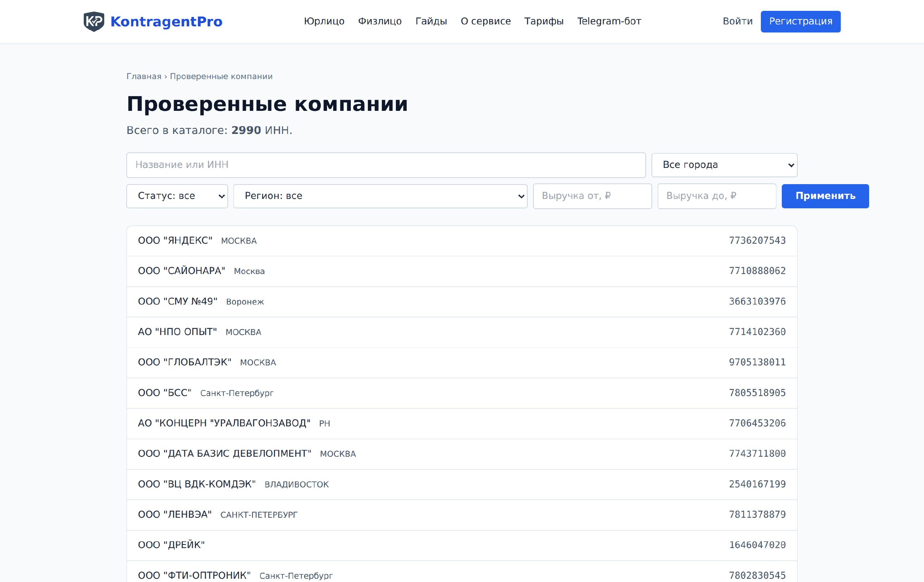Open the Юрлицо menu item
The width and height of the screenshot is (924, 582).
tap(324, 21)
